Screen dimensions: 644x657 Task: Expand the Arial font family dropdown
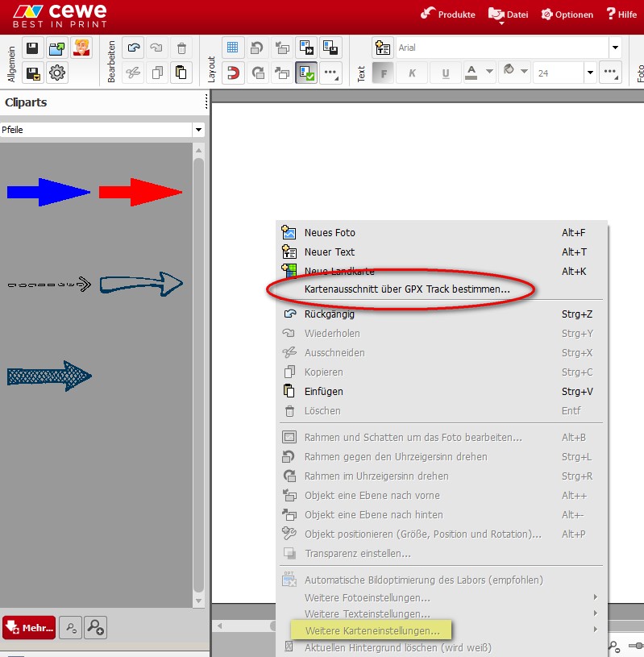pyautogui.click(x=616, y=48)
